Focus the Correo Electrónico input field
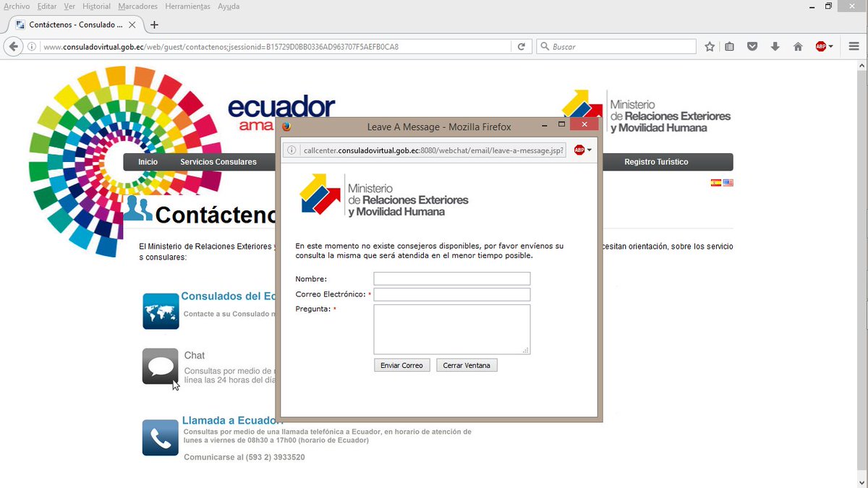 (x=452, y=294)
